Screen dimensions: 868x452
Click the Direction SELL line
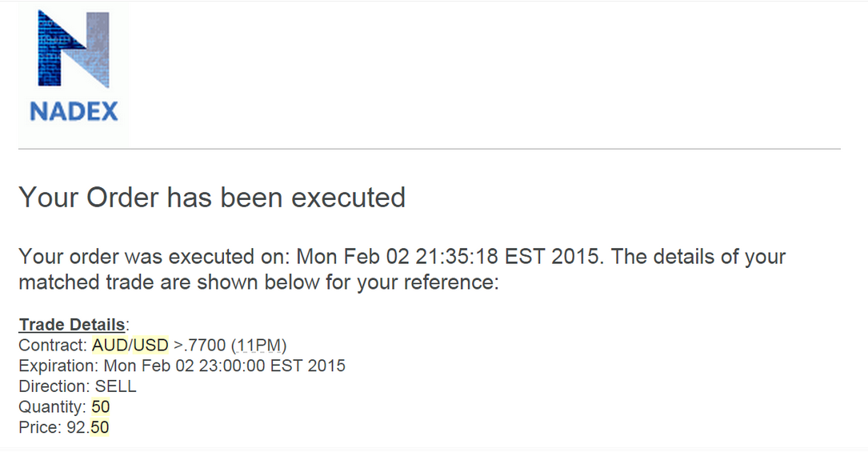pos(78,386)
